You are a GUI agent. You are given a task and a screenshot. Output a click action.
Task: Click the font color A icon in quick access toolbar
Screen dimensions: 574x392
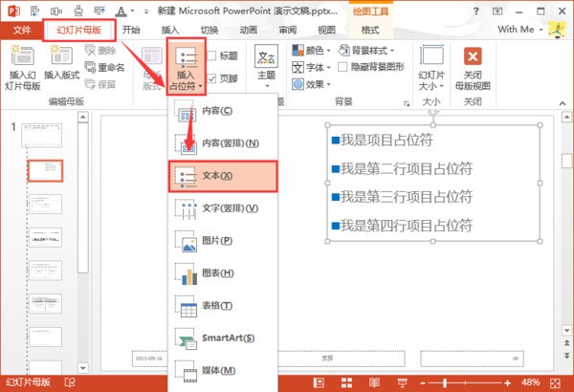click(121, 11)
